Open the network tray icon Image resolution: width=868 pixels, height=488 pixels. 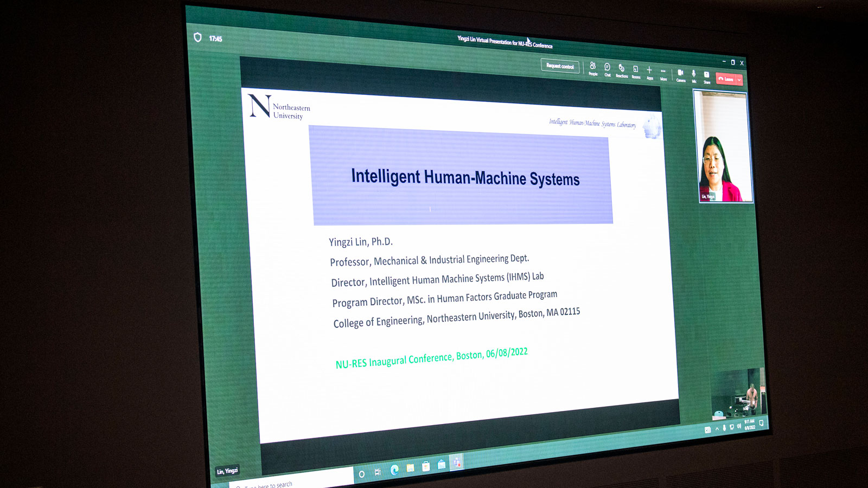[x=731, y=427]
